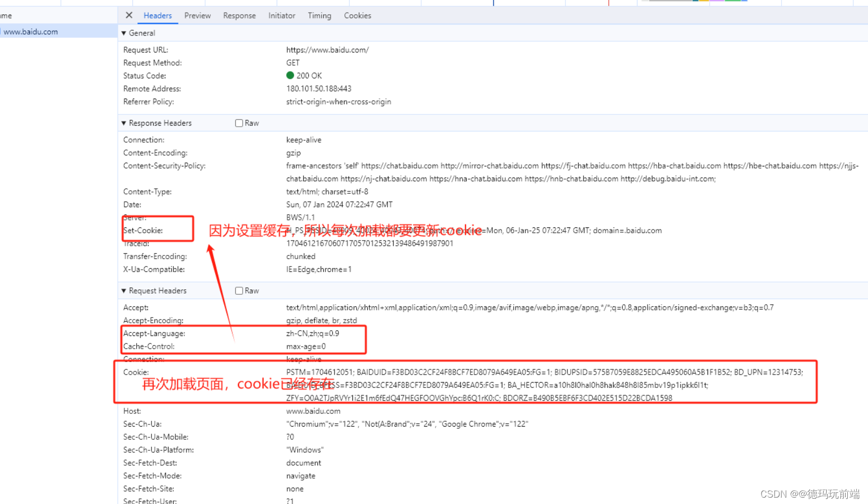Click the Accept-Language value zh-CN,zh;q=0.9
Viewport: 868px width, 504px height.
[x=313, y=333]
